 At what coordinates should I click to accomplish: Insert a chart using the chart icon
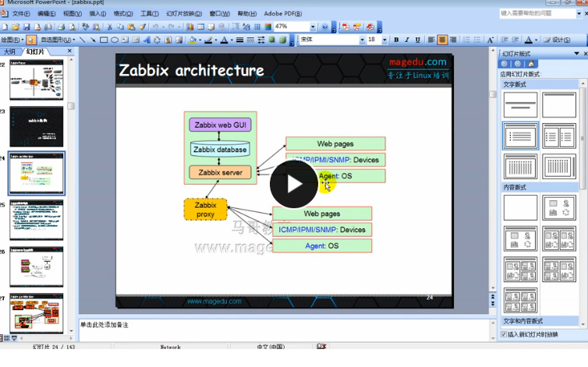[190, 27]
